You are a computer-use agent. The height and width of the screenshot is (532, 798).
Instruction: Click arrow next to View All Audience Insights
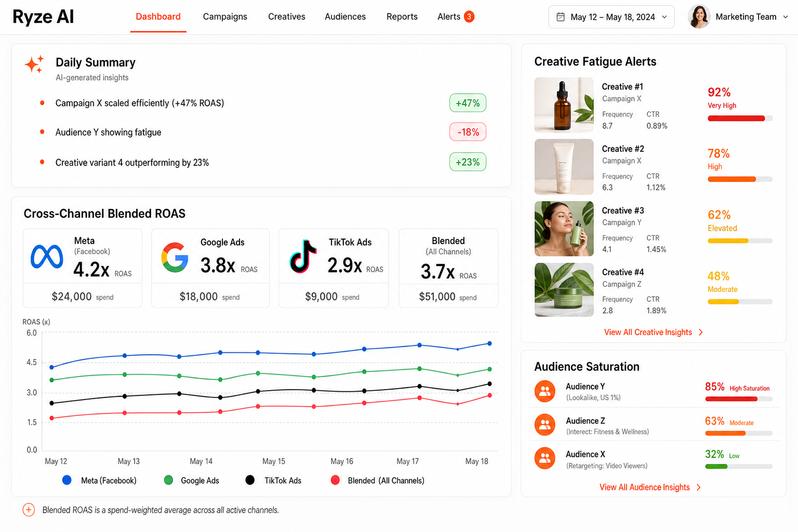(x=699, y=487)
